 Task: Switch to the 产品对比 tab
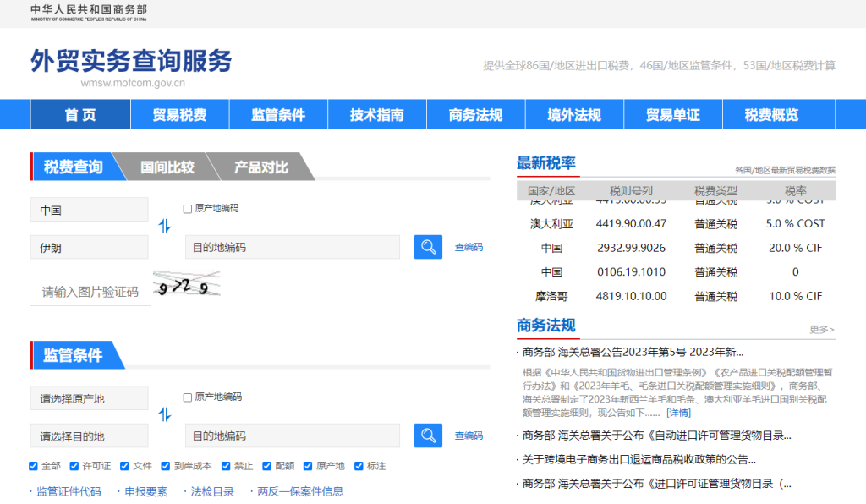click(261, 167)
